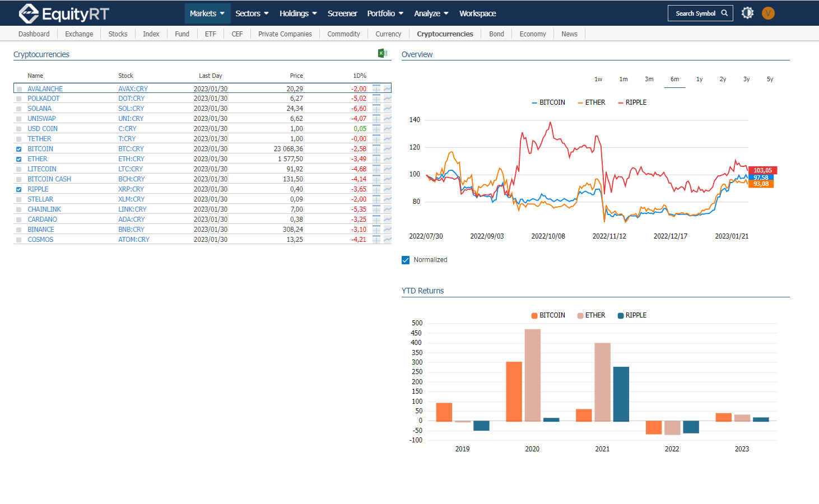Open the table icon in the POLKADOT row
The width and height of the screenshot is (819, 504).
pyautogui.click(x=376, y=99)
